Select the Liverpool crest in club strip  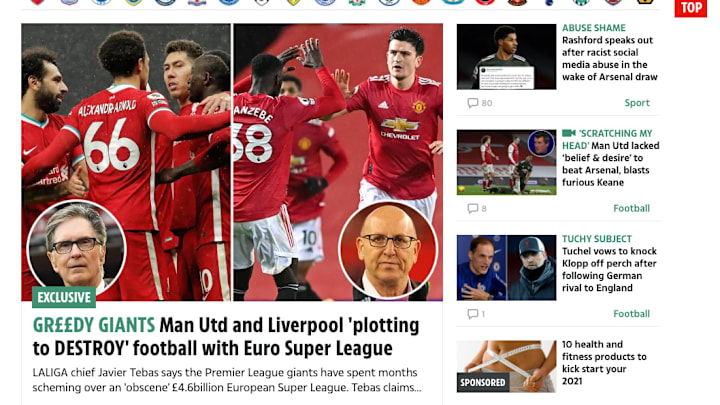[357, 2]
